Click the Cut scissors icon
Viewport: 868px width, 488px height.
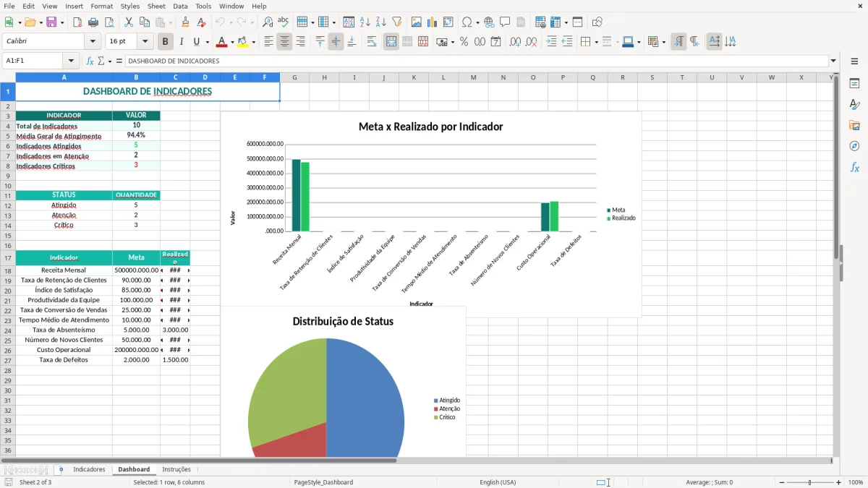point(129,22)
